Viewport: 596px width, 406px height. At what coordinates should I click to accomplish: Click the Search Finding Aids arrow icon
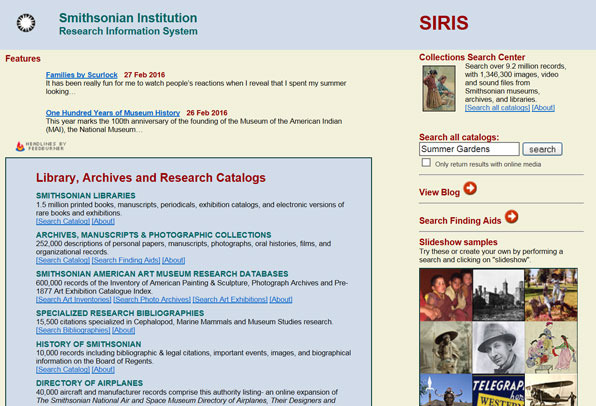(x=511, y=217)
